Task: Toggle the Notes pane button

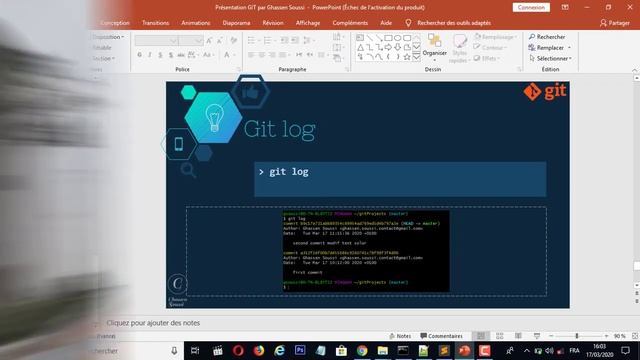Action: (400, 336)
